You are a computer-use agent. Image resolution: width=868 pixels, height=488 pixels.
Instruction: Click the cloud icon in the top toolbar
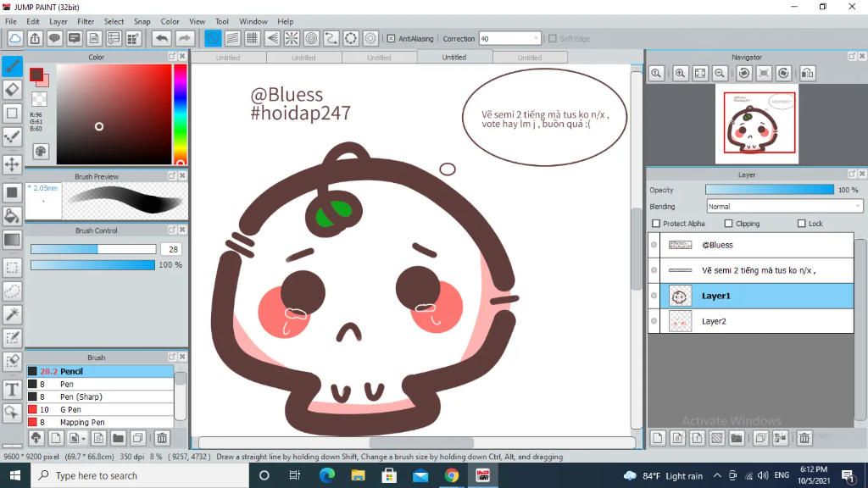(x=15, y=39)
